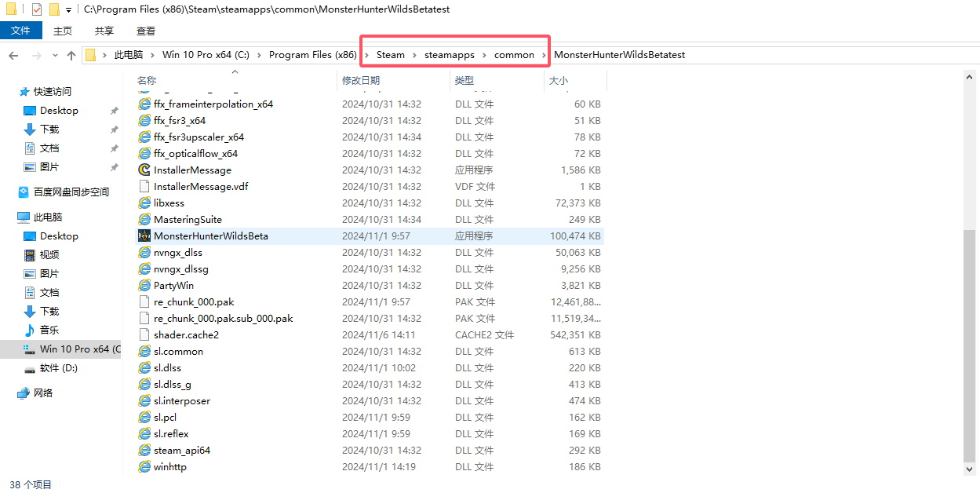This screenshot has height=493, width=980.
Task: Click the InstallerMessage application icon
Action: pyautogui.click(x=144, y=170)
